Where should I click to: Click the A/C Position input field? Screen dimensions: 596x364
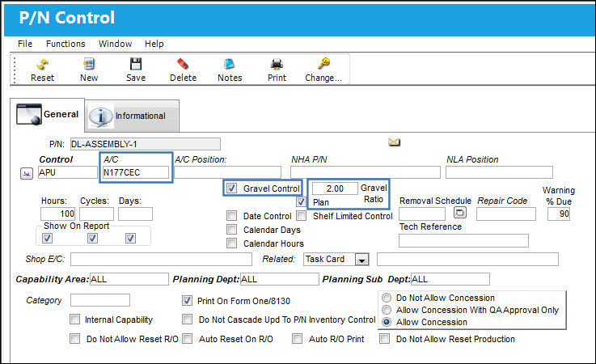228,172
